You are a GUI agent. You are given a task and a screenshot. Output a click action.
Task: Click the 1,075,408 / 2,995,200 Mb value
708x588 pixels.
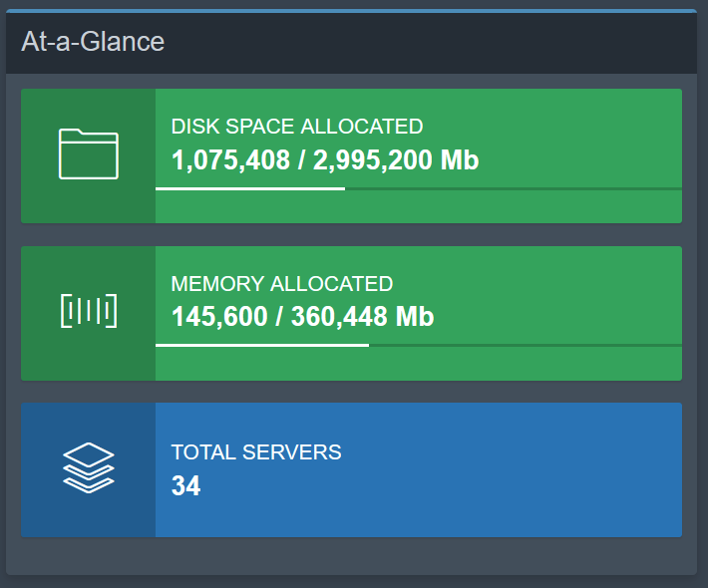point(325,159)
